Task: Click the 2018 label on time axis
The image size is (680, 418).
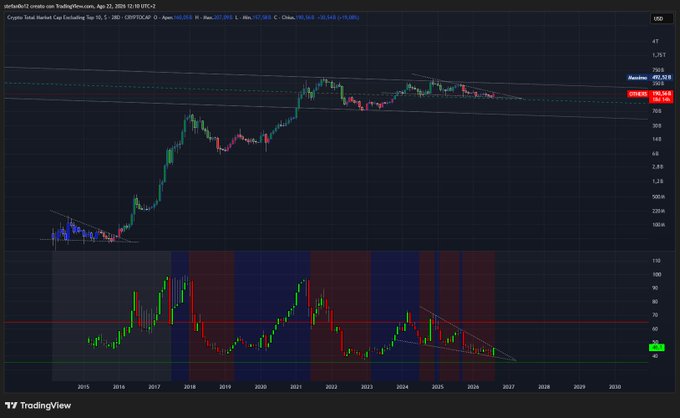Action: coord(190,387)
